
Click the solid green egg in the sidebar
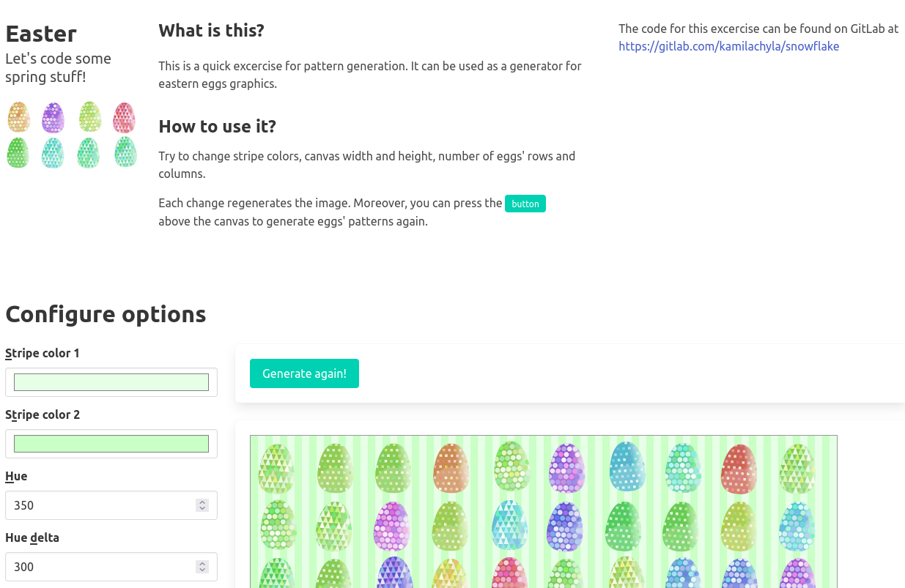[x=18, y=153]
